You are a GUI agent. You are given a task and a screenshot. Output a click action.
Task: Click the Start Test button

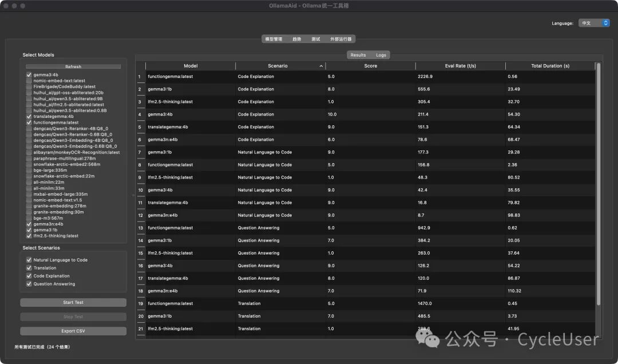pyautogui.click(x=73, y=303)
